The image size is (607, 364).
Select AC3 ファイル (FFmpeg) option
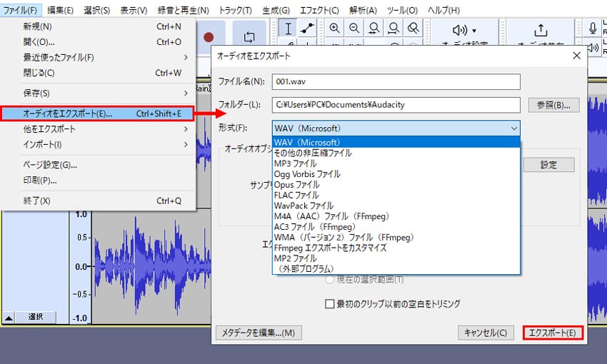coord(396,227)
